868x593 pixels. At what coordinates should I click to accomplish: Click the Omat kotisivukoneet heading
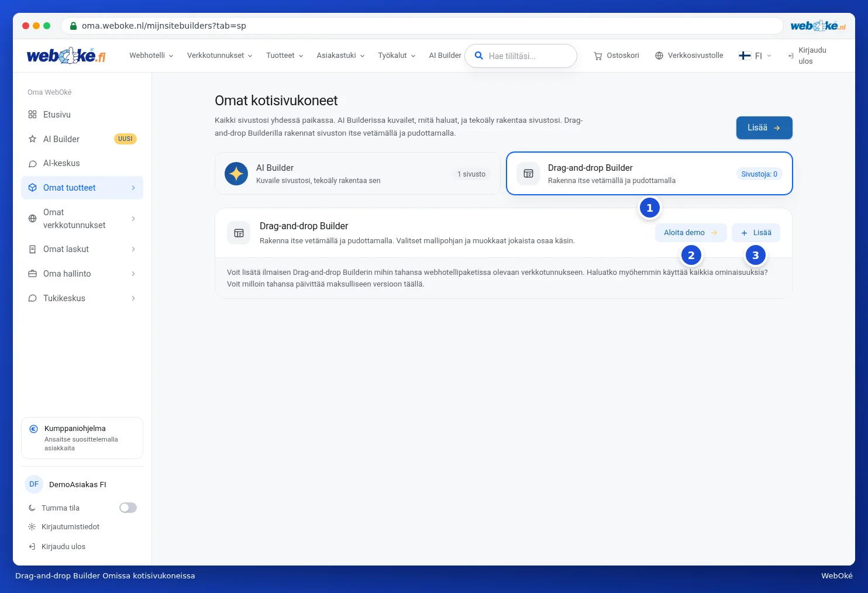click(276, 101)
